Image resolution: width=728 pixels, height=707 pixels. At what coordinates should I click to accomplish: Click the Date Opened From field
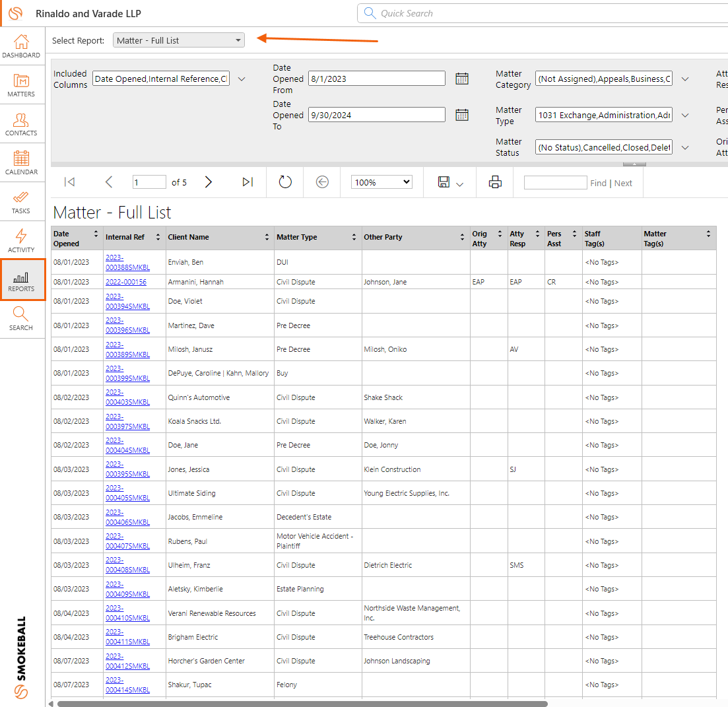coord(376,79)
